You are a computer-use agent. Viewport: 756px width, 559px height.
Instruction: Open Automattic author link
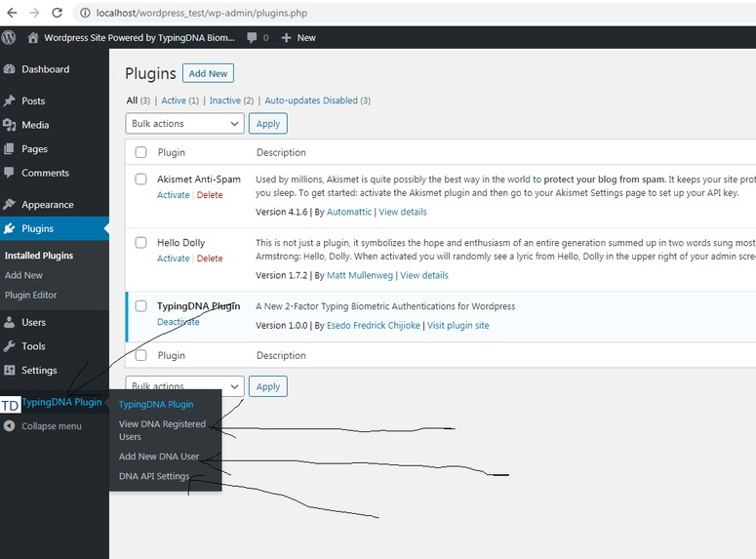349,212
